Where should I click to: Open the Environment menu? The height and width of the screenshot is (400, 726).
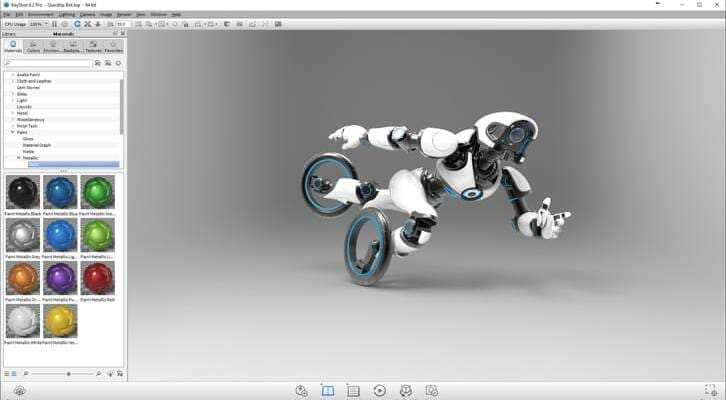[x=41, y=15]
